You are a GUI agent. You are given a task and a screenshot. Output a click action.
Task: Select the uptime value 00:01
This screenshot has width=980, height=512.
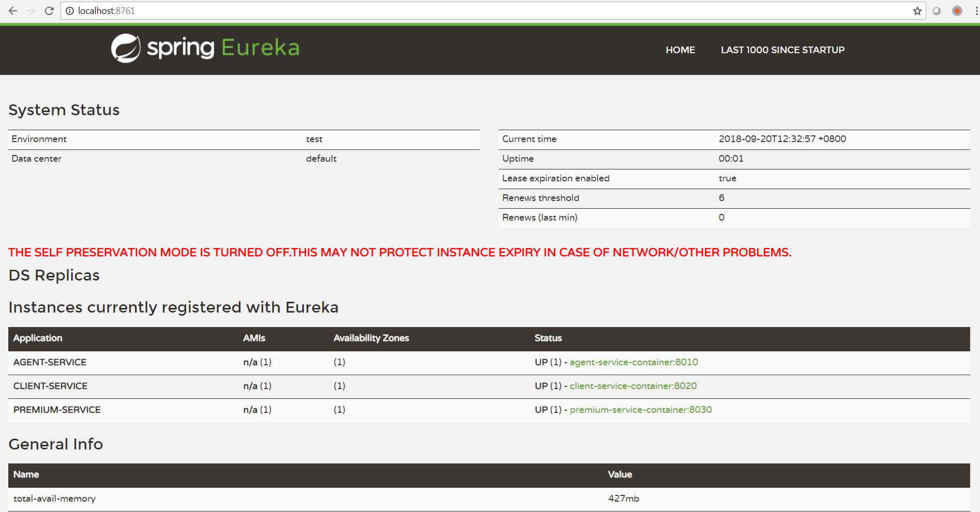(731, 159)
